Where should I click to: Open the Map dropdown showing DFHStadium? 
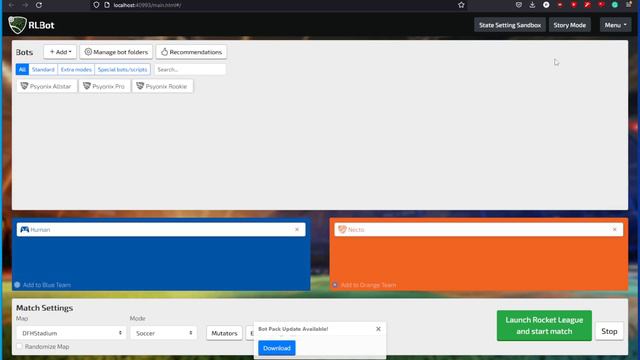pyautogui.click(x=71, y=333)
